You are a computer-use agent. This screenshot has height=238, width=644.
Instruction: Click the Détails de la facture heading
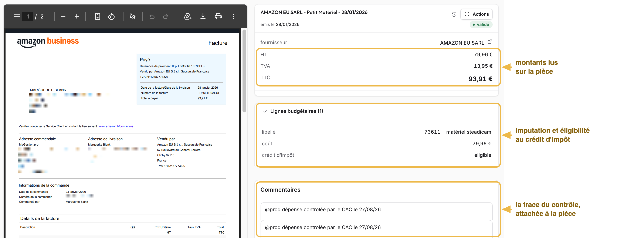tap(40, 218)
